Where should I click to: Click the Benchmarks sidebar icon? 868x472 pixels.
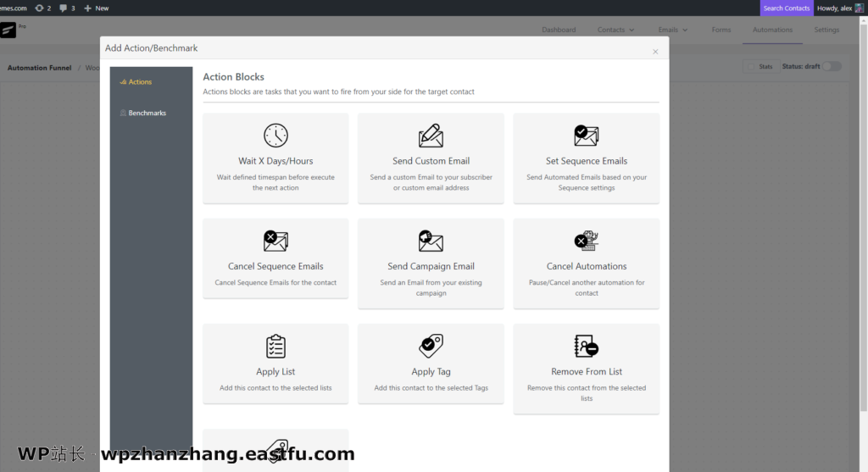[123, 113]
